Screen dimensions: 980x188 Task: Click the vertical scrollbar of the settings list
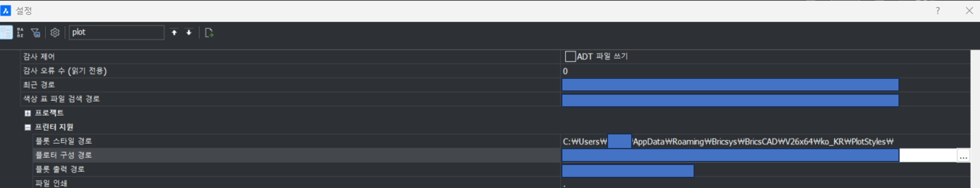coord(975,118)
